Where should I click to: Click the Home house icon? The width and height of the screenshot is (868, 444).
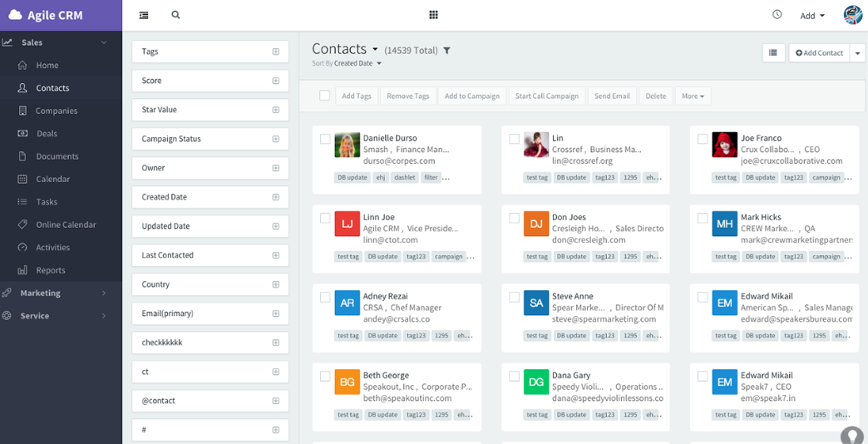click(x=22, y=66)
